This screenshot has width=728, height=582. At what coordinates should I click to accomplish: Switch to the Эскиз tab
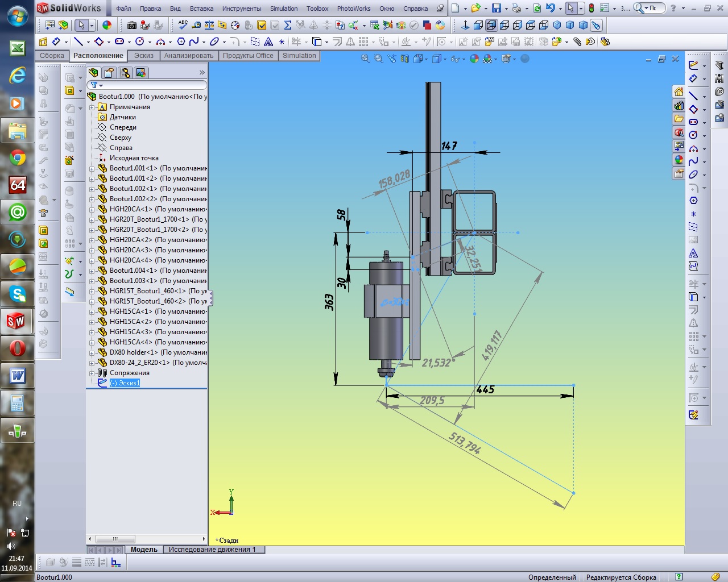pyautogui.click(x=144, y=56)
